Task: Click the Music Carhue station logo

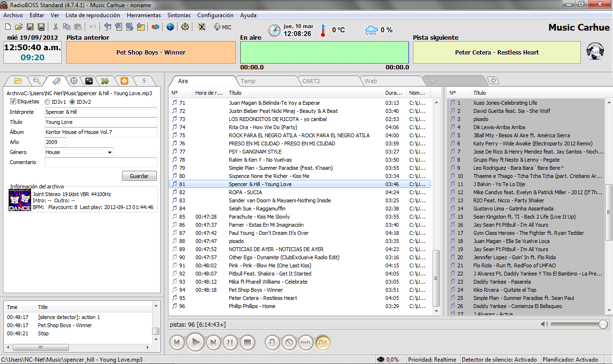Action: click(x=596, y=51)
